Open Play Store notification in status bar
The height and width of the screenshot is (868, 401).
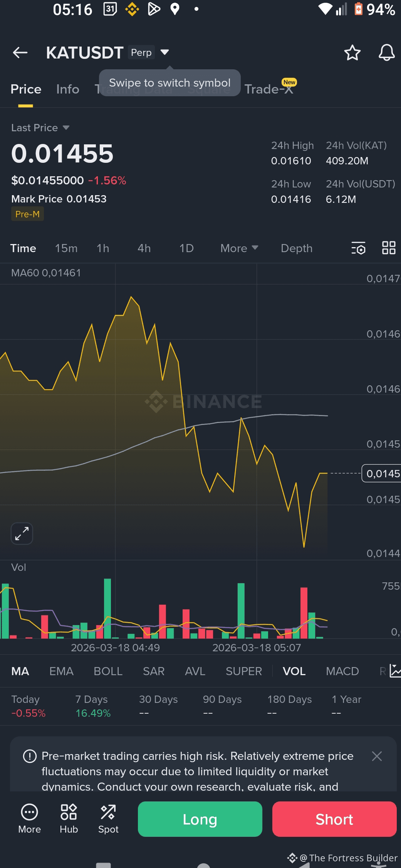coord(154,9)
